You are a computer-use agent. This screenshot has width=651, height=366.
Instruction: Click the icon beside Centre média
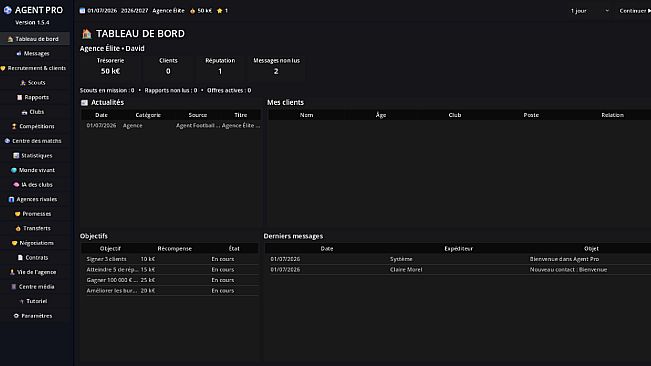(x=14, y=287)
